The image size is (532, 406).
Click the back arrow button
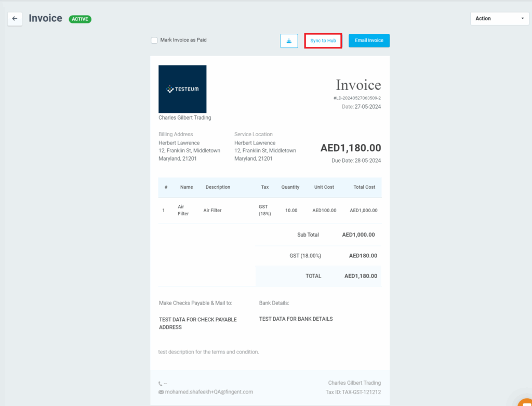[x=15, y=19]
